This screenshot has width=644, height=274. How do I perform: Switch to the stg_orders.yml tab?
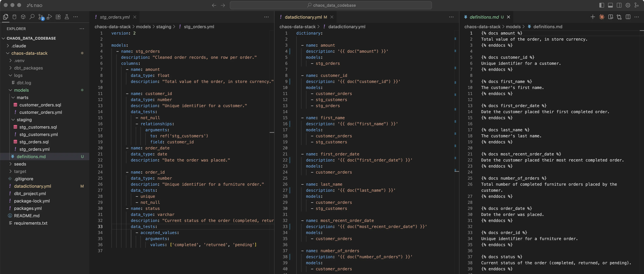(x=115, y=17)
